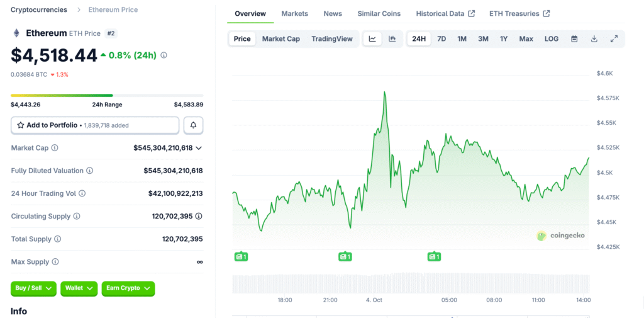Click the first news marker on chart

point(240,256)
